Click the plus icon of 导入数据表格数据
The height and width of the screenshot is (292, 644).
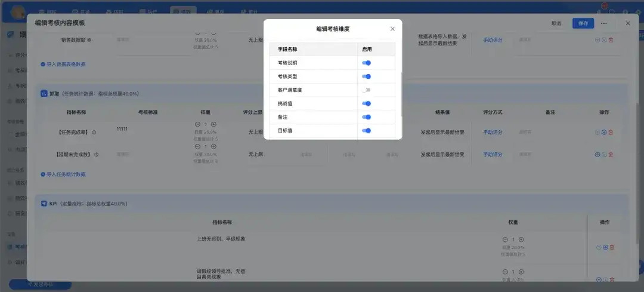pyautogui.click(x=43, y=64)
